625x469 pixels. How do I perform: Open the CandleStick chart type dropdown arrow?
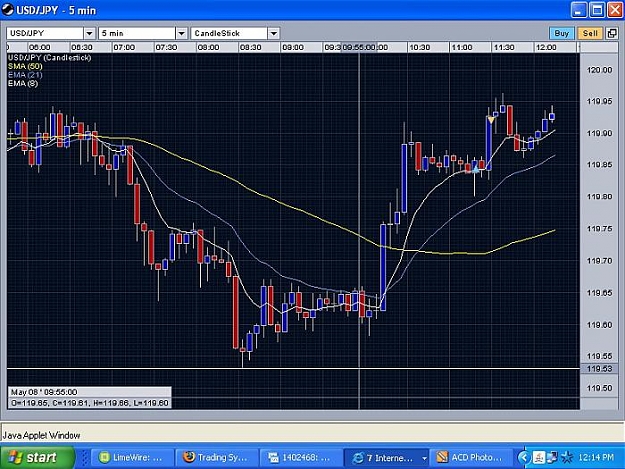click(x=273, y=33)
